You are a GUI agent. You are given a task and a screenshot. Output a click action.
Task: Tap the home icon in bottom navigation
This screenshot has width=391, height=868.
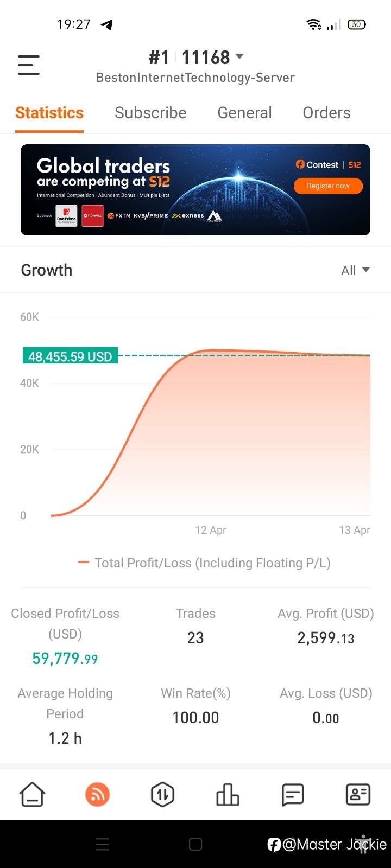point(32,795)
